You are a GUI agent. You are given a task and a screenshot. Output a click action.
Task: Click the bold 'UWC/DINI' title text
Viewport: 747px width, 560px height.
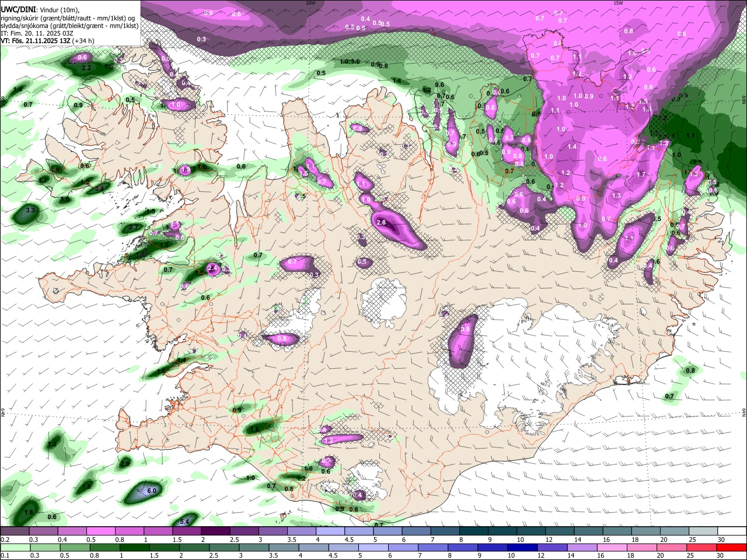pyautogui.click(x=18, y=9)
